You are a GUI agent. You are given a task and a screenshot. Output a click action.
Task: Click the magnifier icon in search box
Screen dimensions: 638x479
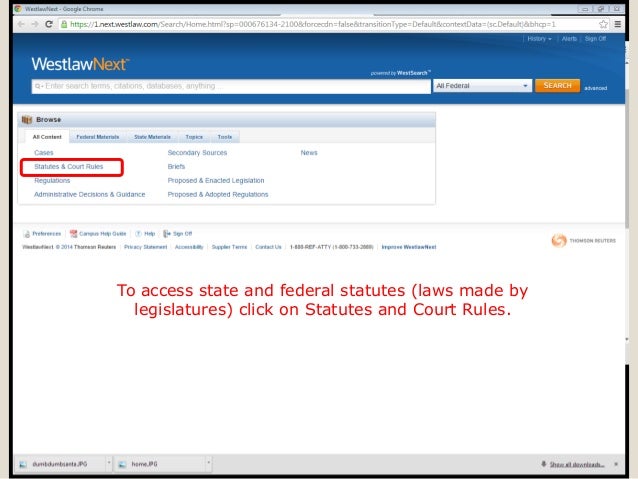[x=38, y=86]
